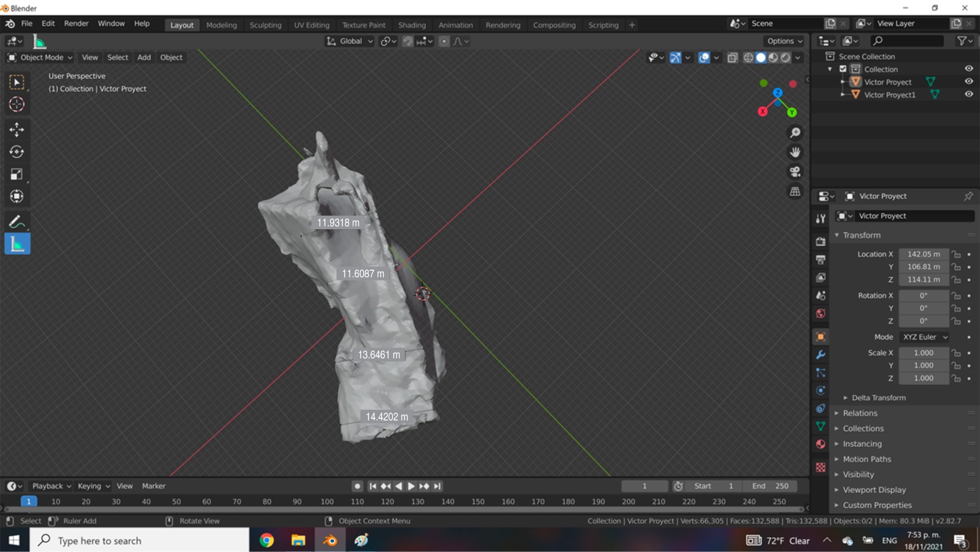Screen dimensions: 980x552
Task: Click the camera view icon in viewport
Action: tap(795, 172)
